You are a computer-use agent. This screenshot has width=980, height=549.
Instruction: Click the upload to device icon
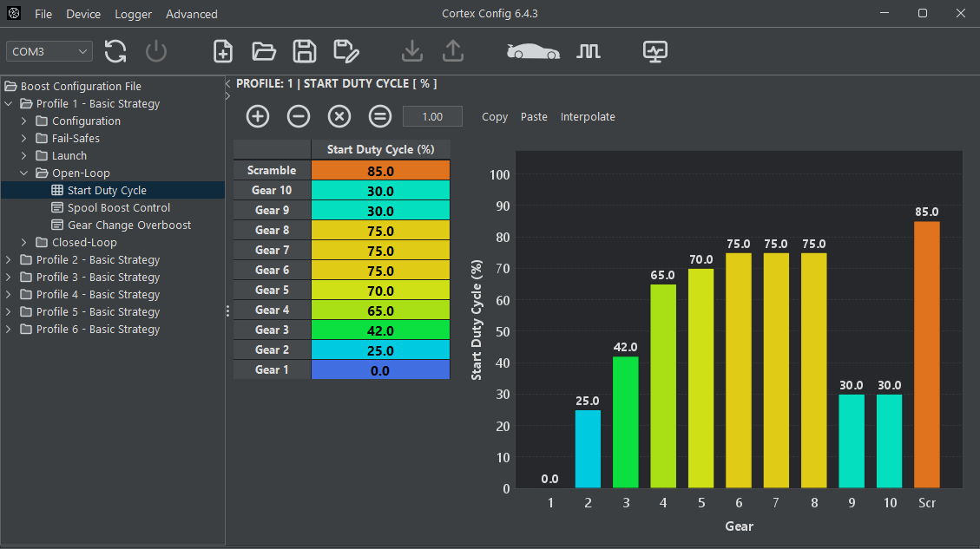[453, 51]
